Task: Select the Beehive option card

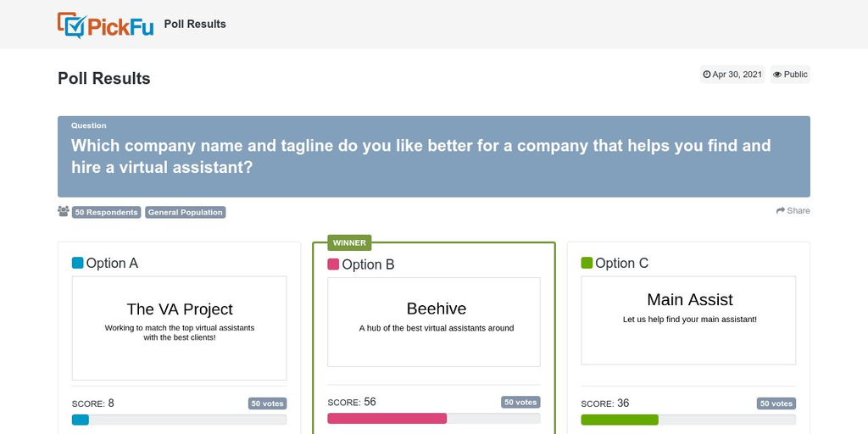Action: coord(434,322)
